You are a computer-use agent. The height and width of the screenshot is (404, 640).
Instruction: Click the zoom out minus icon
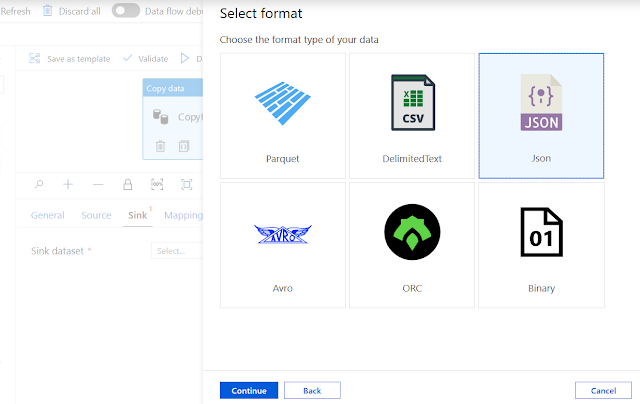pos(98,184)
